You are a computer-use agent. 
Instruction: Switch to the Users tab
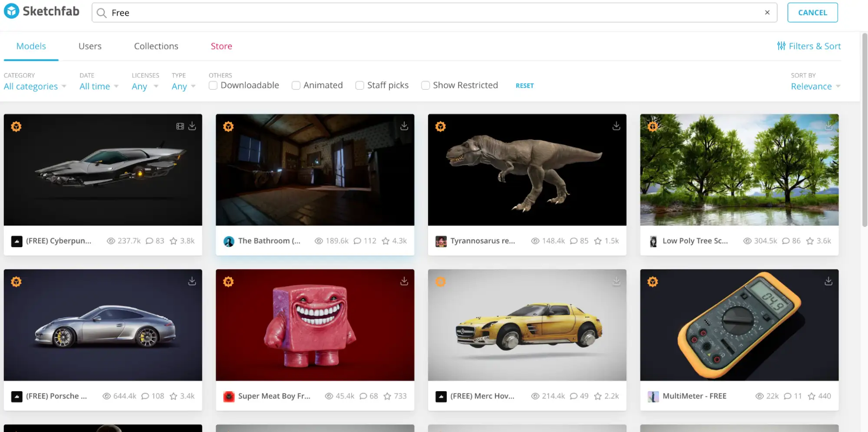click(90, 46)
